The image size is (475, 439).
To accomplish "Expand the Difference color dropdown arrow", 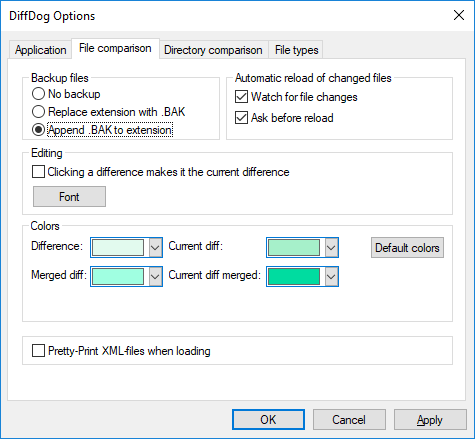I will click(x=155, y=248).
